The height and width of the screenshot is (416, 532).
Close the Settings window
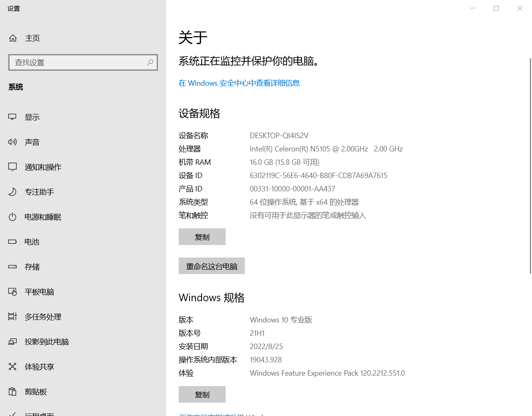click(520, 8)
